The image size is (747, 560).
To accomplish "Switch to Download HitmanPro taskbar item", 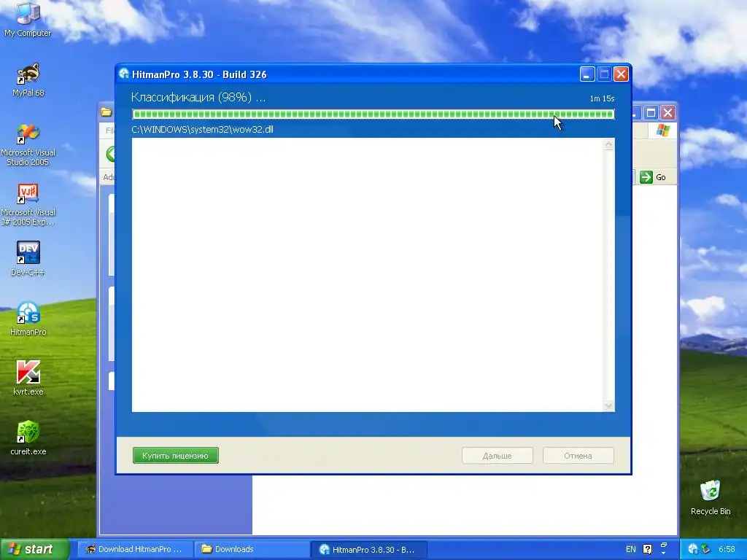I will (x=135, y=549).
